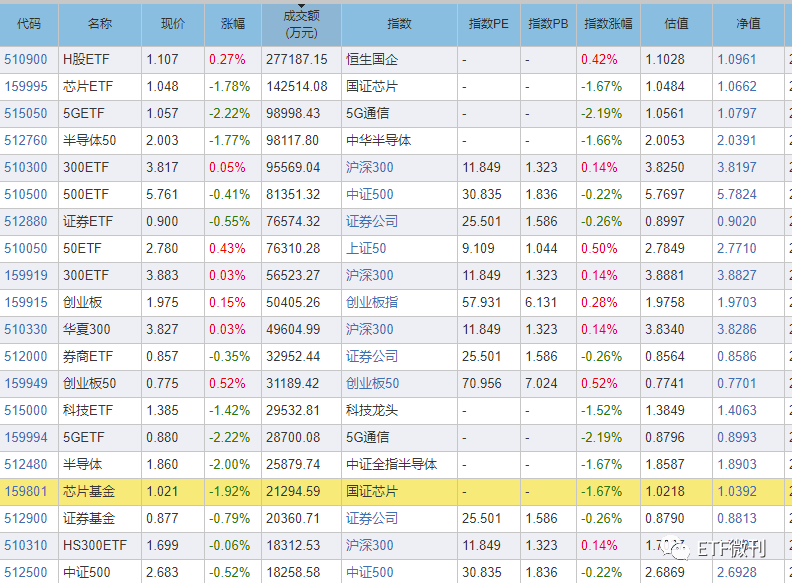The height and width of the screenshot is (583, 792).
Task: Sort by the 名称 column header
Action: click(x=100, y=24)
